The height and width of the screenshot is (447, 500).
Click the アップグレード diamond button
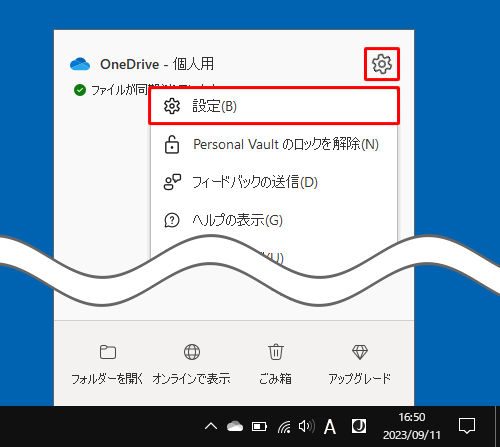360,364
